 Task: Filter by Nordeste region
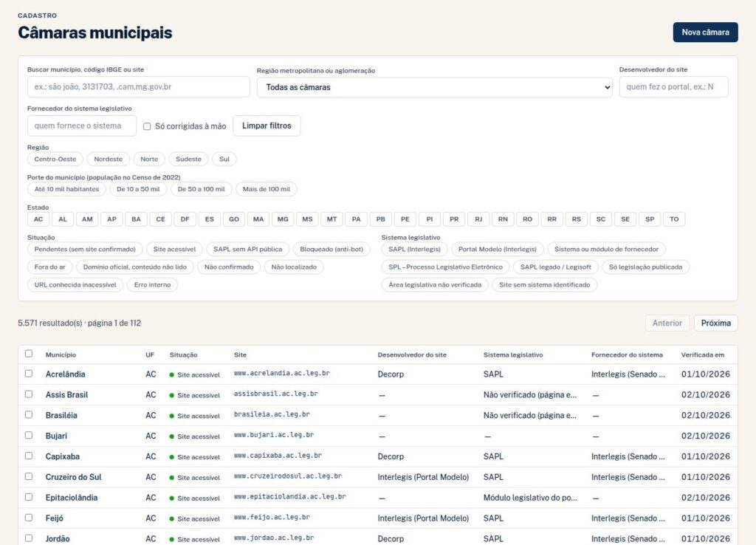[x=108, y=160]
